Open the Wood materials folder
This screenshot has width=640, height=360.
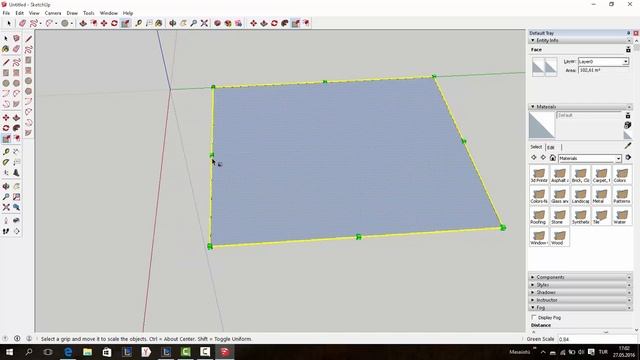[560, 237]
